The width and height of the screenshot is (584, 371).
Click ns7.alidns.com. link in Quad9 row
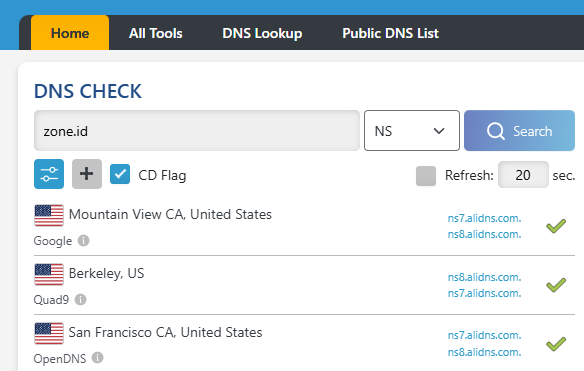(x=484, y=293)
